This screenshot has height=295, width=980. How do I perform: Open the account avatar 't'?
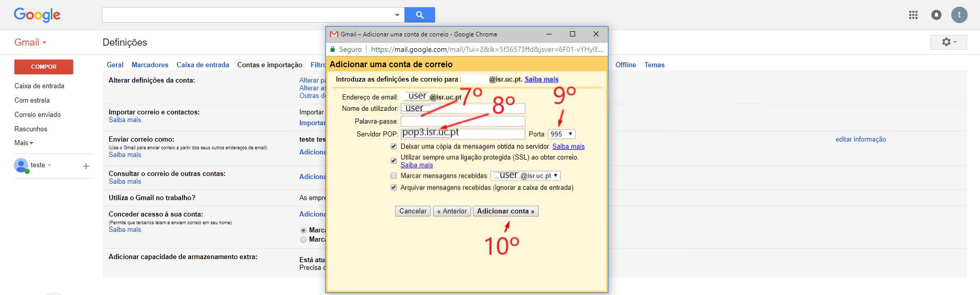pyautogui.click(x=959, y=15)
